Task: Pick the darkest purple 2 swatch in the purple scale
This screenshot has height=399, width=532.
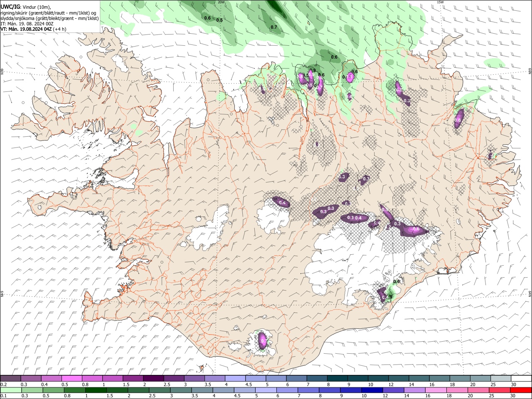Action: click(153, 378)
